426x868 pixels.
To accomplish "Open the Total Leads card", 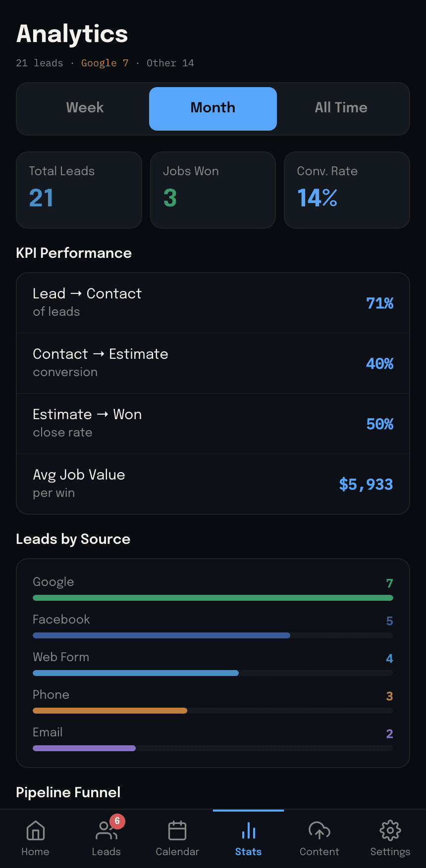I will coord(79,190).
